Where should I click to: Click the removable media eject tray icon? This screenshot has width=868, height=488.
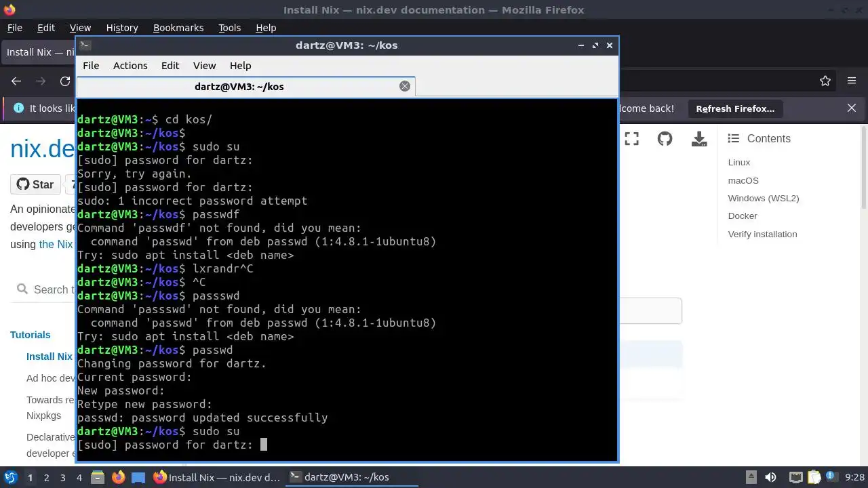751,478
